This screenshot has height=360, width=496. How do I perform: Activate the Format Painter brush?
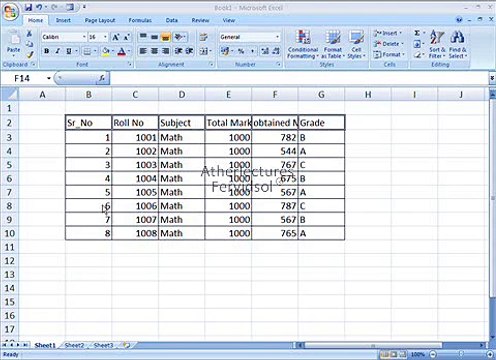[30, 54]
